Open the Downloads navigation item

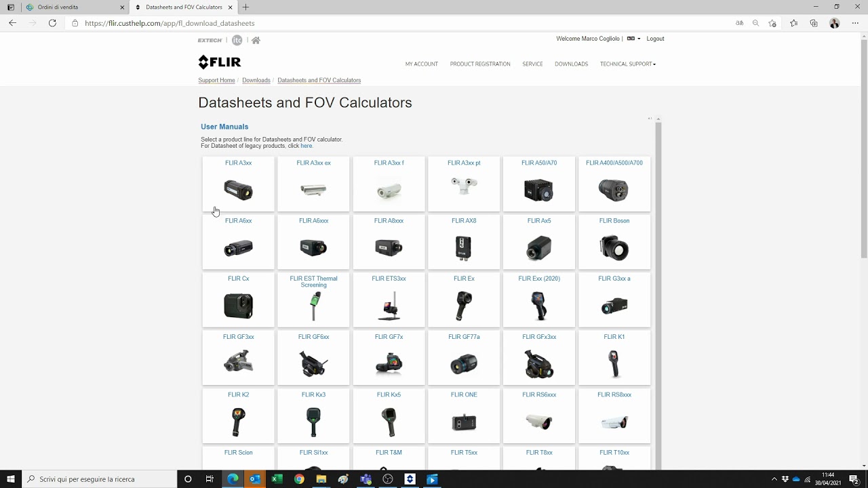(x=571, y=64)
